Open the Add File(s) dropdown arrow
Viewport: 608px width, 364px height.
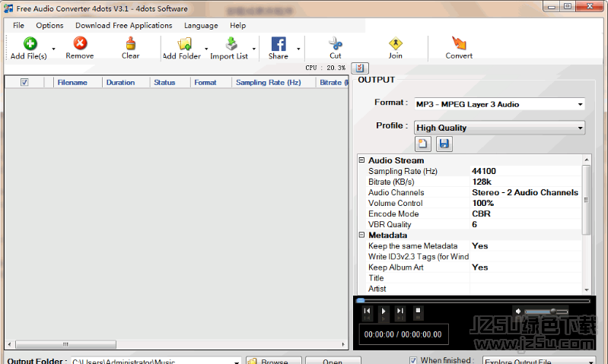click(x=53, y=49)
